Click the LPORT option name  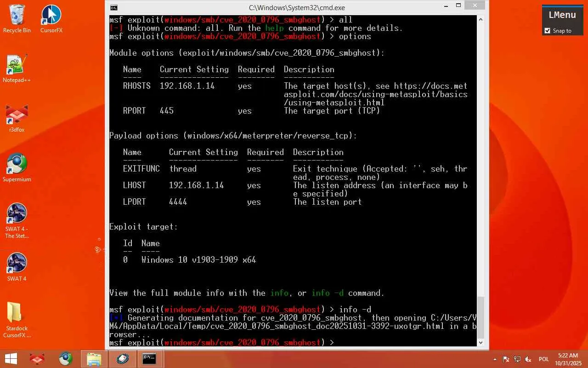[x=135, y=202]
